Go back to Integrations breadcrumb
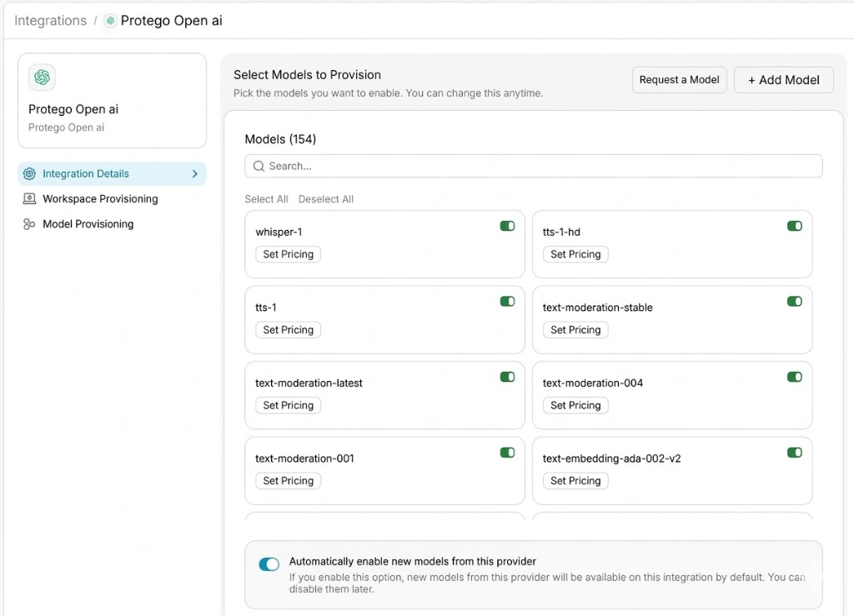This screenshot has height=616, width=854. (50, 21)
